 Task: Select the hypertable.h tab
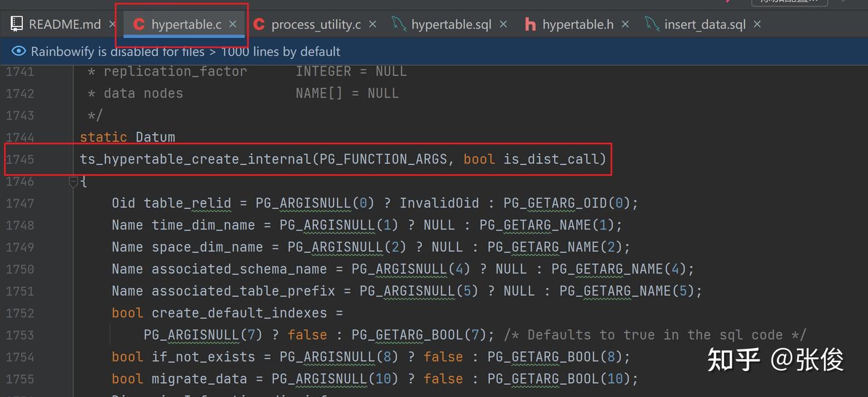(x=577, y=24)
